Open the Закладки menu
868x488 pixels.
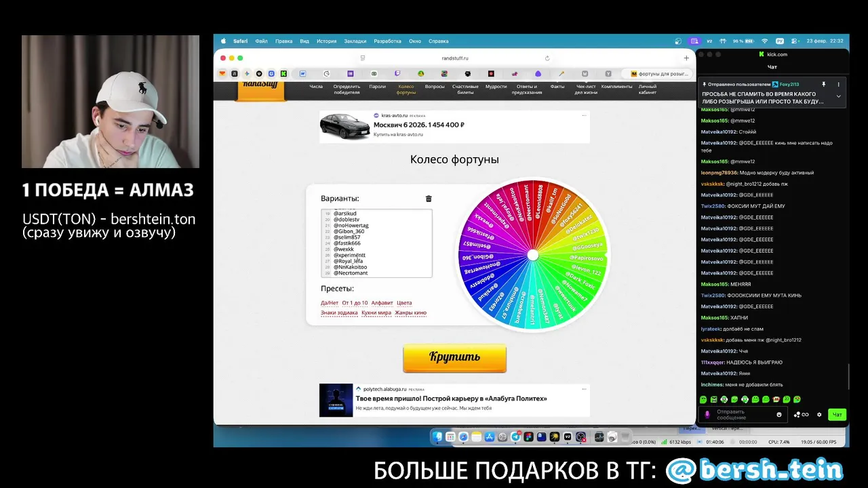pyautogui.click(x=355, y=41)
